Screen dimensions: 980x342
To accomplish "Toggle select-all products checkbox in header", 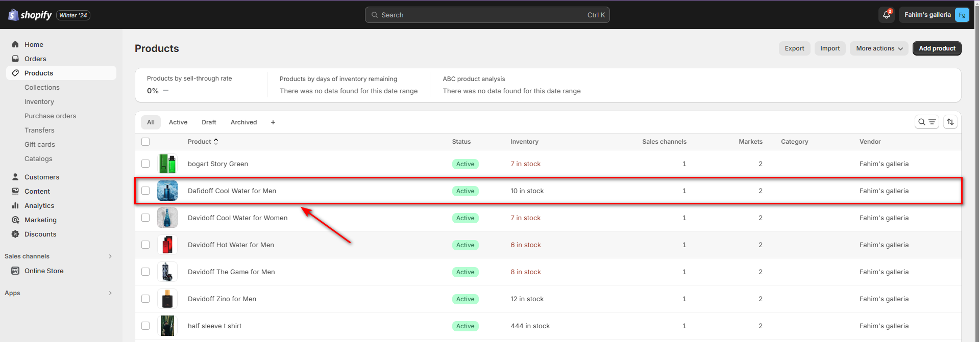I will pos(145,142).
